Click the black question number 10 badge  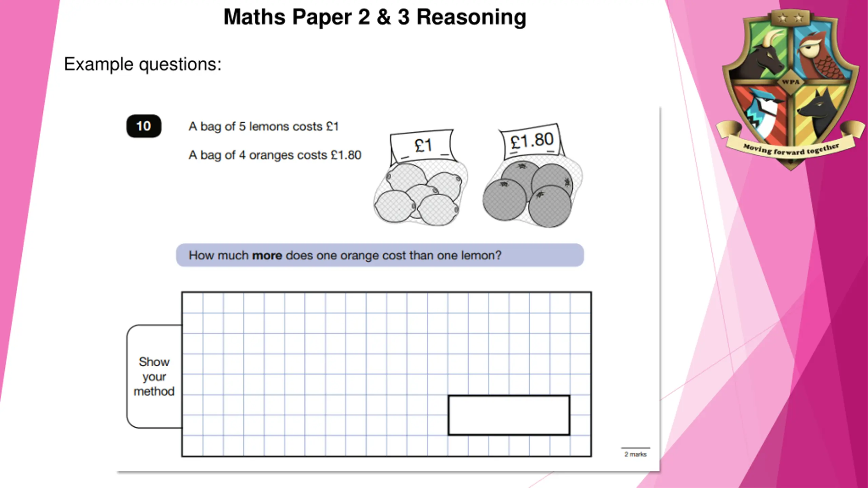click(x=144, y=126)
